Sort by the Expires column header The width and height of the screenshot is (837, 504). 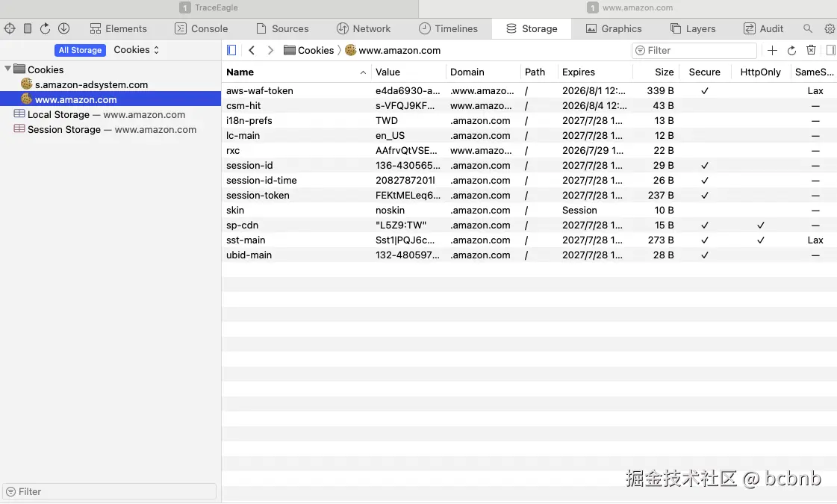595,72
